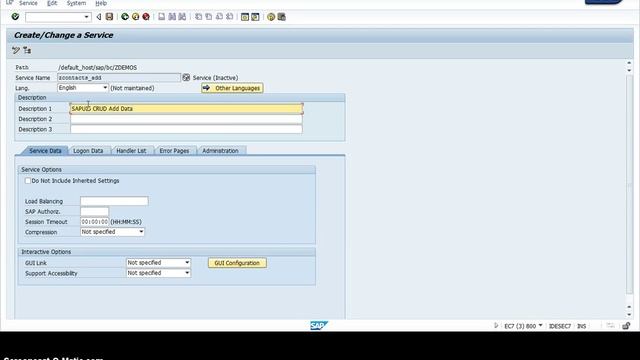Open the Help menu
This screenshot has height=360, width=640.
[x=101, y=3]
